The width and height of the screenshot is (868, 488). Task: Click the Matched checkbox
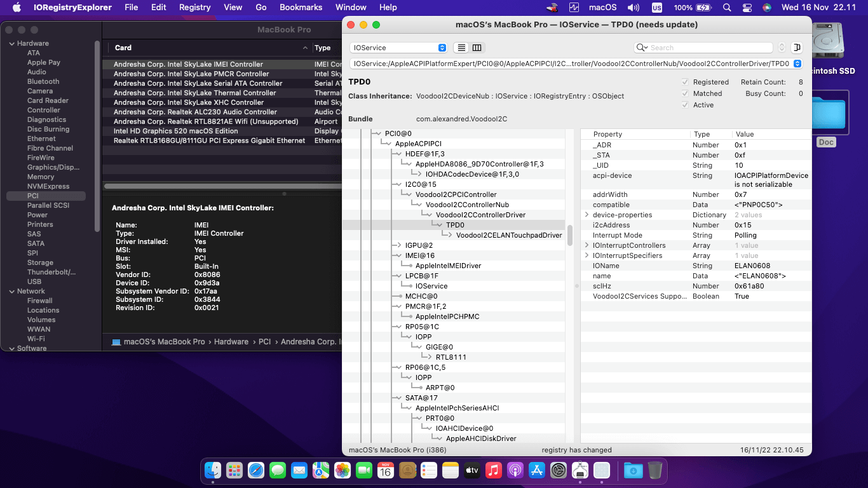[685, 93]
